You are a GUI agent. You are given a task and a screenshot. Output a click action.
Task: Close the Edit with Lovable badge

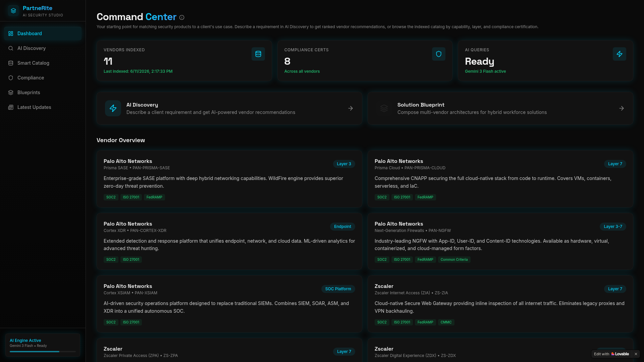[636, 354]
